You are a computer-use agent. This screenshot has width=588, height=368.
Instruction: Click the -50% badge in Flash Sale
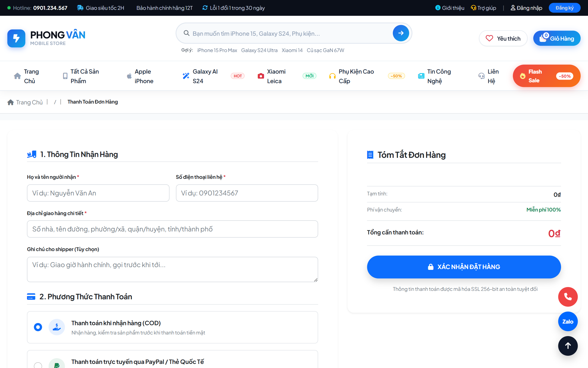(x=565, y=76)
